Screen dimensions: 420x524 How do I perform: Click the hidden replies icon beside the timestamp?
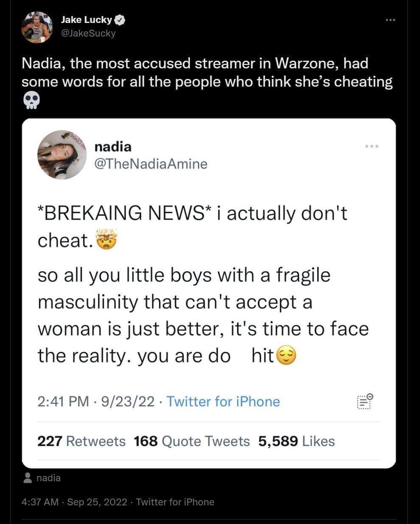pos(364,402)
